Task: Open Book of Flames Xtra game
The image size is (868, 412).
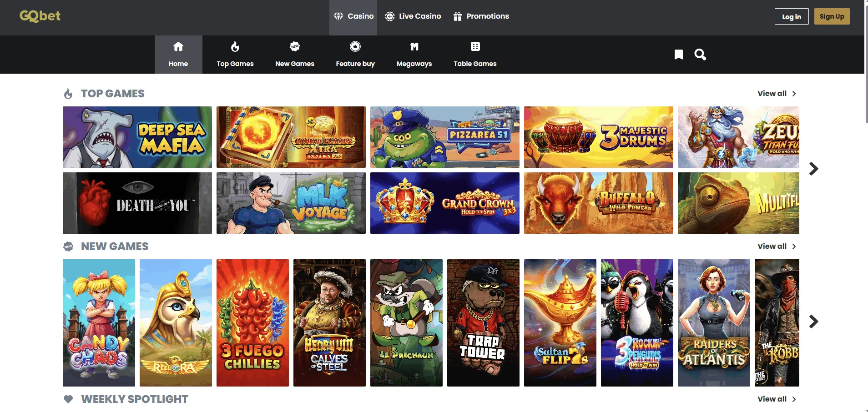Action: point(291,137)
